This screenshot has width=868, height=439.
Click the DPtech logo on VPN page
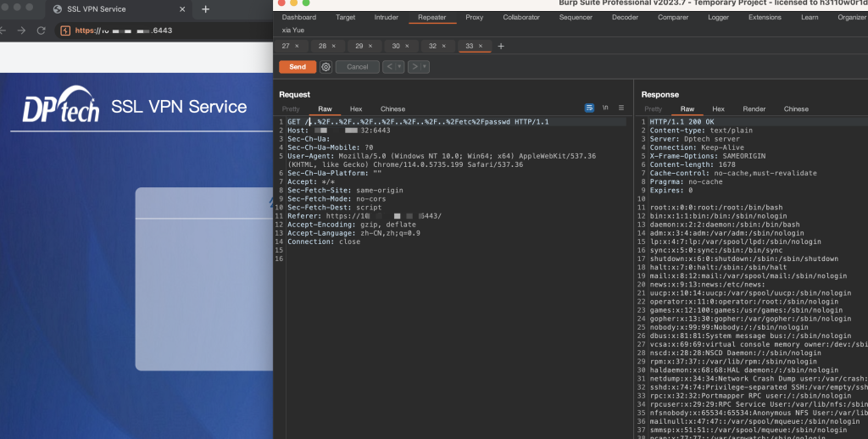pyautogui.click(x=61, y=104)
